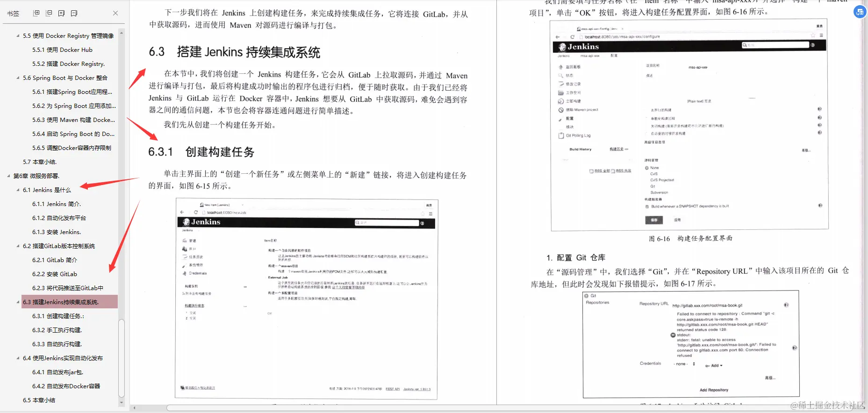Open bookmark 5.5 使用 Docker Registry 管理镜像
868x413 pixels.
pyautogui.click(x=68, y=36)
